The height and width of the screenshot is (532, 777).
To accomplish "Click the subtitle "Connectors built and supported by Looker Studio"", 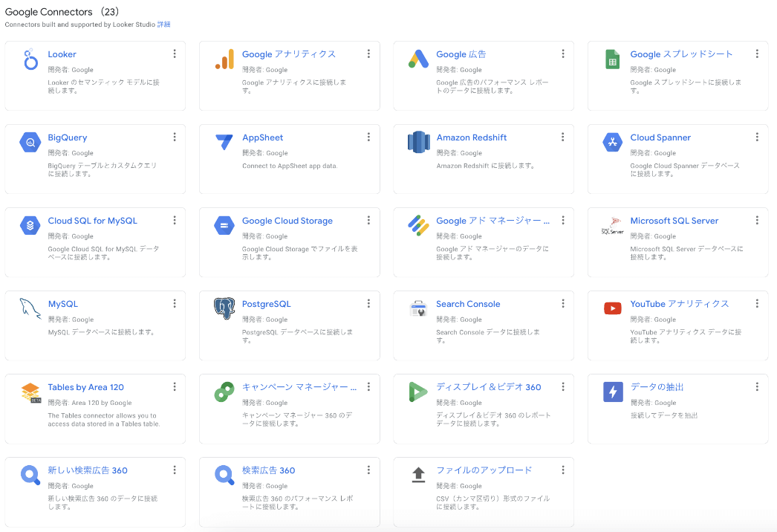I will point(79,25).
